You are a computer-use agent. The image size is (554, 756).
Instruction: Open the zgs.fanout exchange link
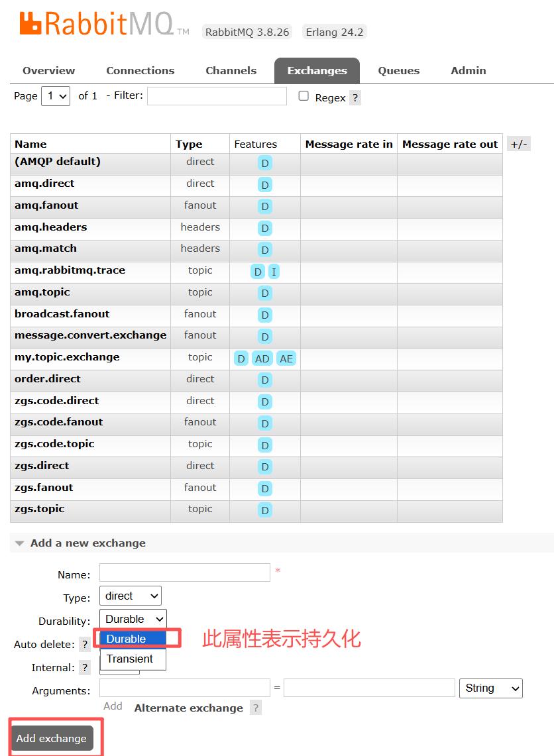click(x=44, y=488)
